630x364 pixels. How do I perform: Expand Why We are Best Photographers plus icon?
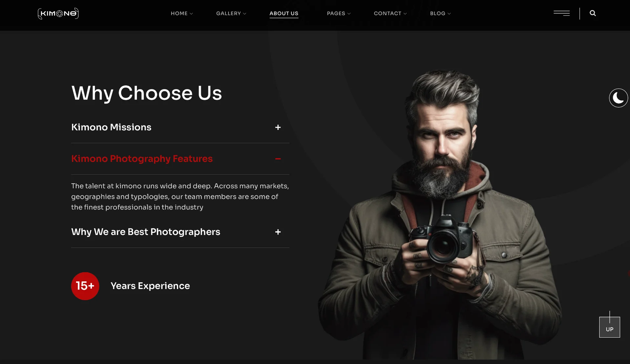click(x=278, y=232)
